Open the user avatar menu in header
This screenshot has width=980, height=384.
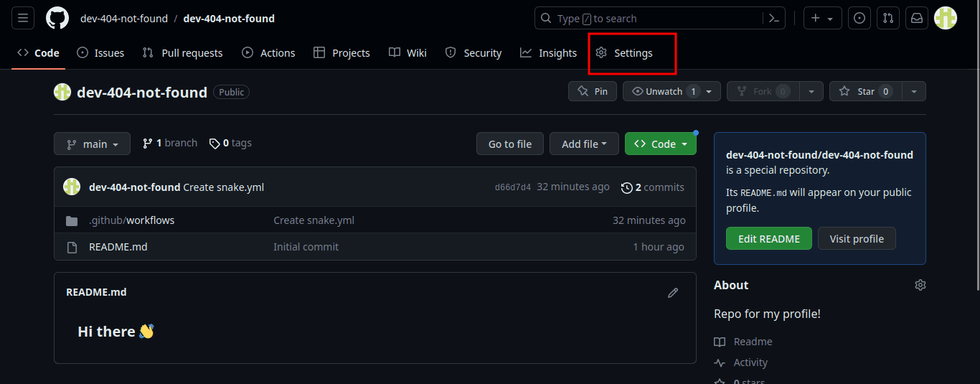click(x=946, y=18)
